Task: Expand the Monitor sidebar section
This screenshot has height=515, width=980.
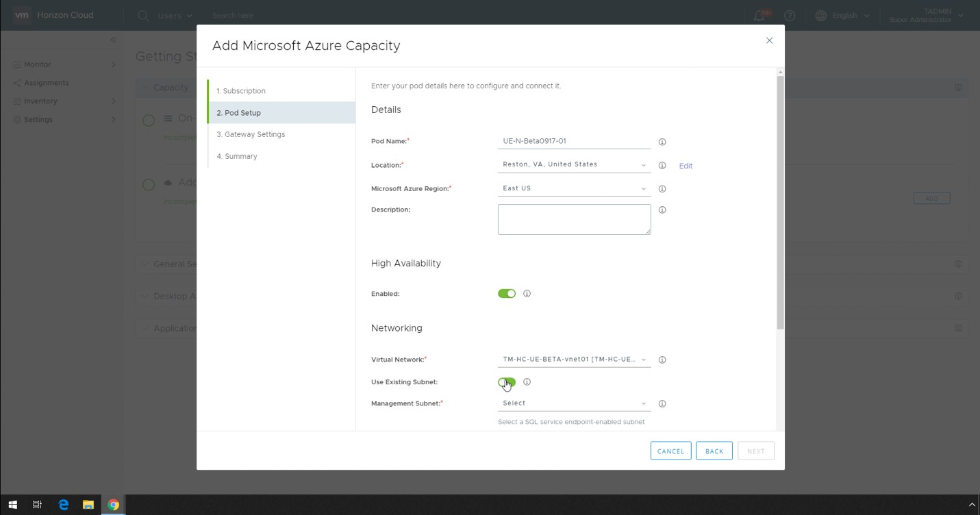Action: [x=114, y=64]
